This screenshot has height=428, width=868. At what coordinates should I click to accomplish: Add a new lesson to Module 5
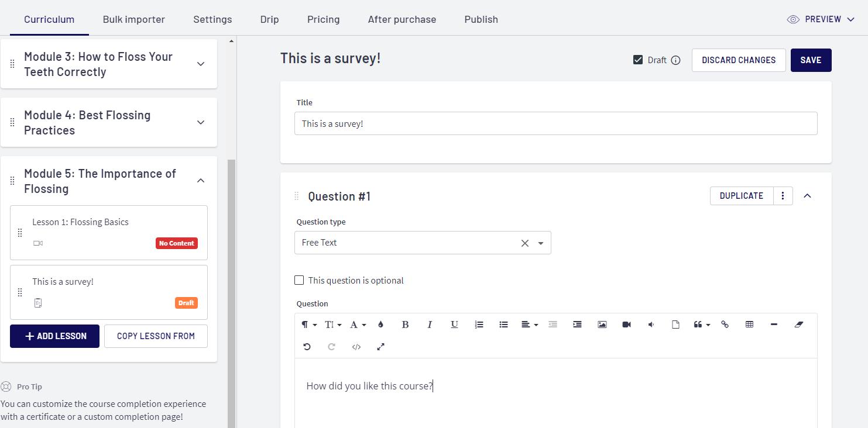(x=54, y=336)
